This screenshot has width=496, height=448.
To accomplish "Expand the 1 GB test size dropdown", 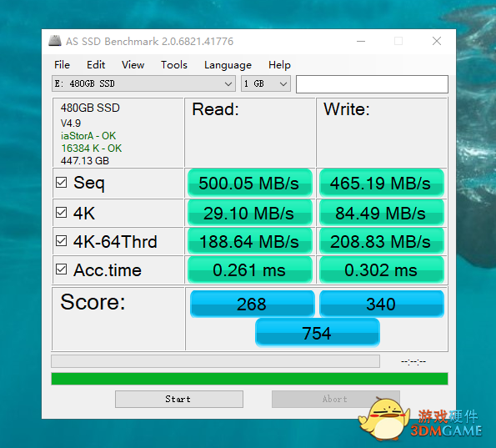I will (x=266, y=83).
